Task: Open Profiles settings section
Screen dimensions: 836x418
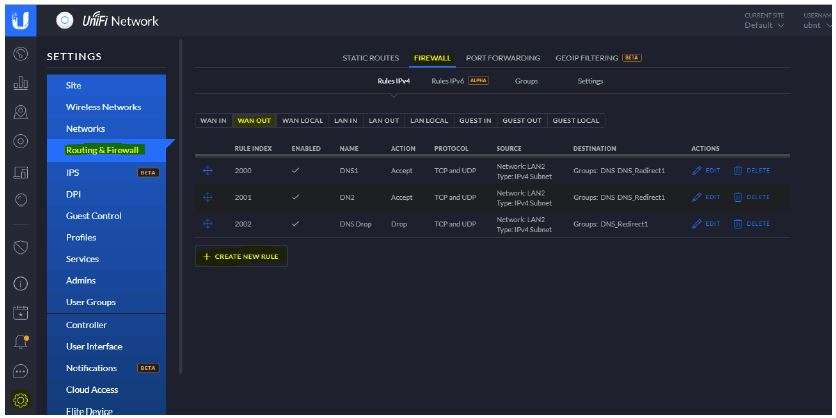Action: click(x=107, y=238)
